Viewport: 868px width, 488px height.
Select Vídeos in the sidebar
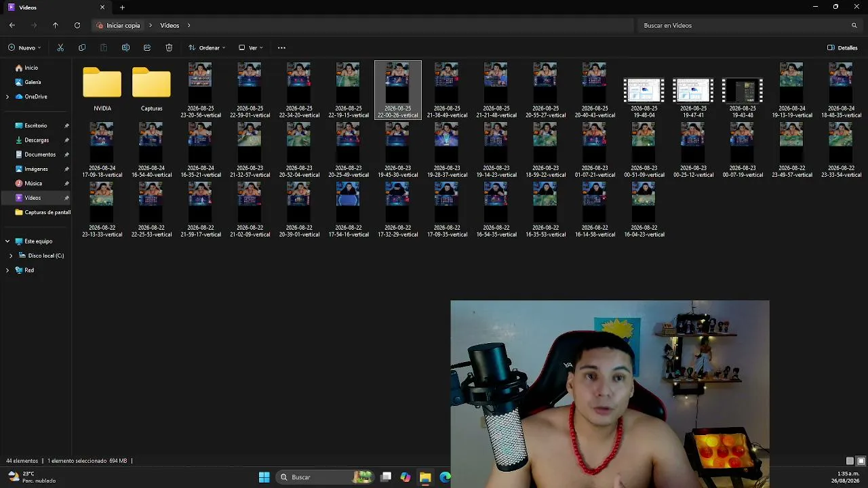[33, 198]
